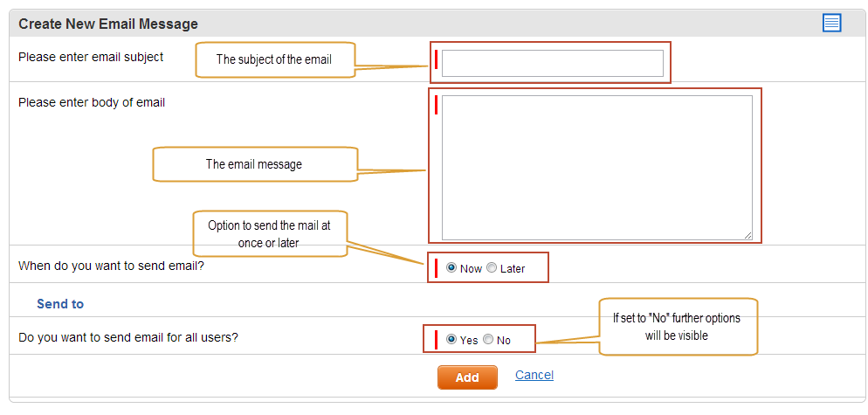
Task: Click the email message callout box
Action: pyautogui.click(x=255, y=164)
